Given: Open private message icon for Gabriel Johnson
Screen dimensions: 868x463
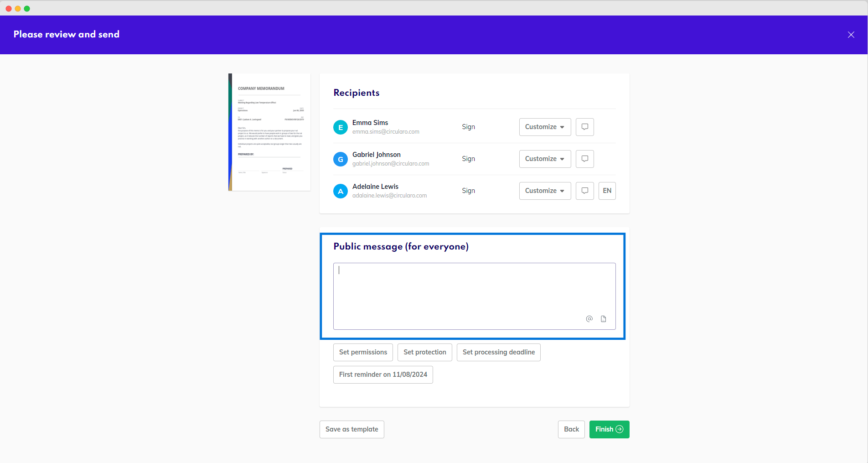Looking at the screenshot, I should click(584, 159).
